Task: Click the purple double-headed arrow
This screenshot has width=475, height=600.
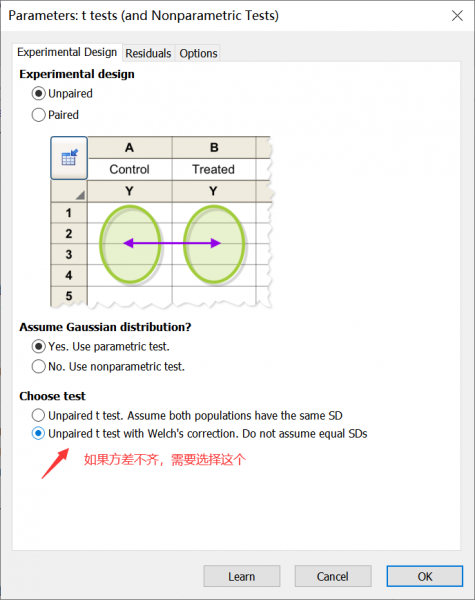Action: point(172,243)
